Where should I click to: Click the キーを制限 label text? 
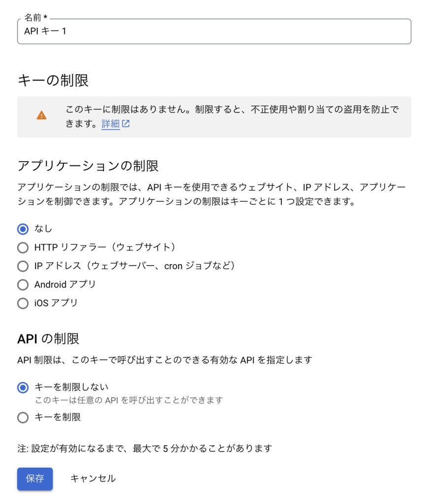tap(58, 417)
